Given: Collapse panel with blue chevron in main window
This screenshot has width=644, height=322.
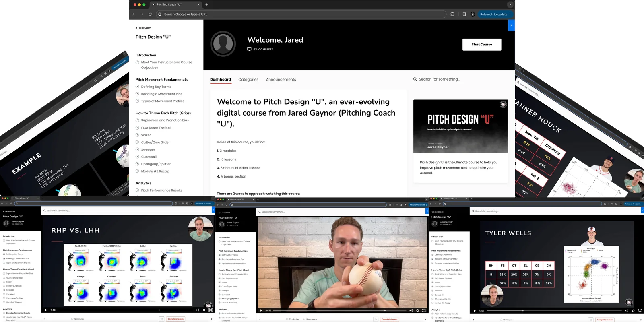Looking at the screenshot, I should [x=512, y=25].
